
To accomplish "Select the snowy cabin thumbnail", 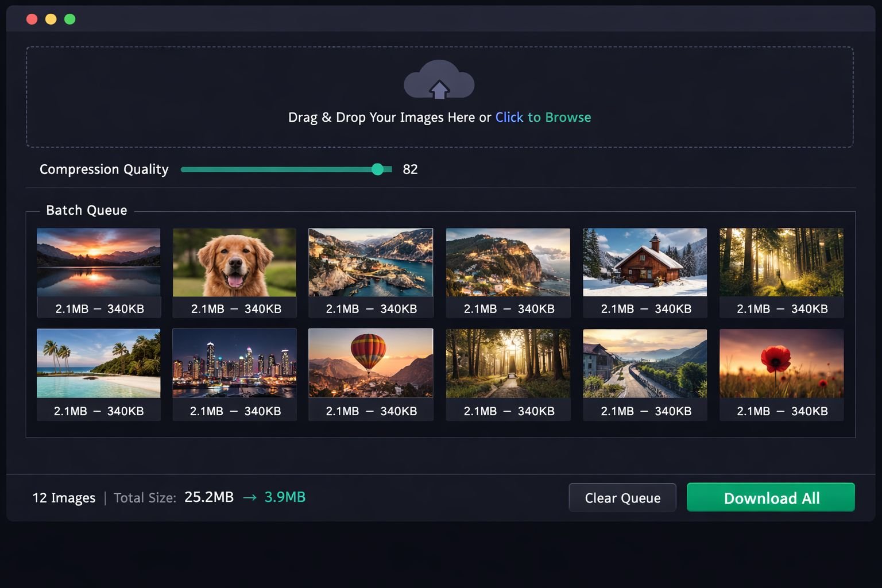I will 645,262.
